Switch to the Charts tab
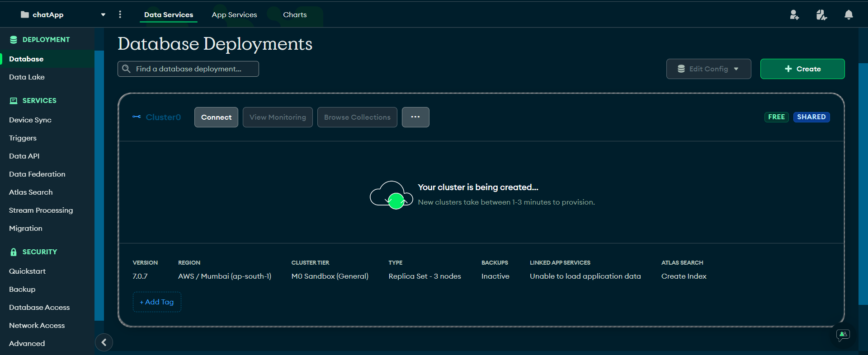This screenshot has height=355, width=868. coord(295,15)
